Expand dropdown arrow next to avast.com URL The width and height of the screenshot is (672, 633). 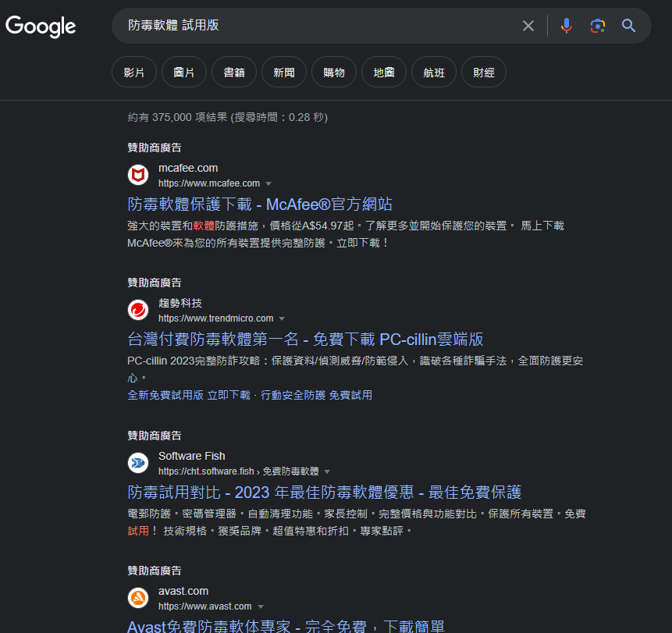[x=260, y=607]
